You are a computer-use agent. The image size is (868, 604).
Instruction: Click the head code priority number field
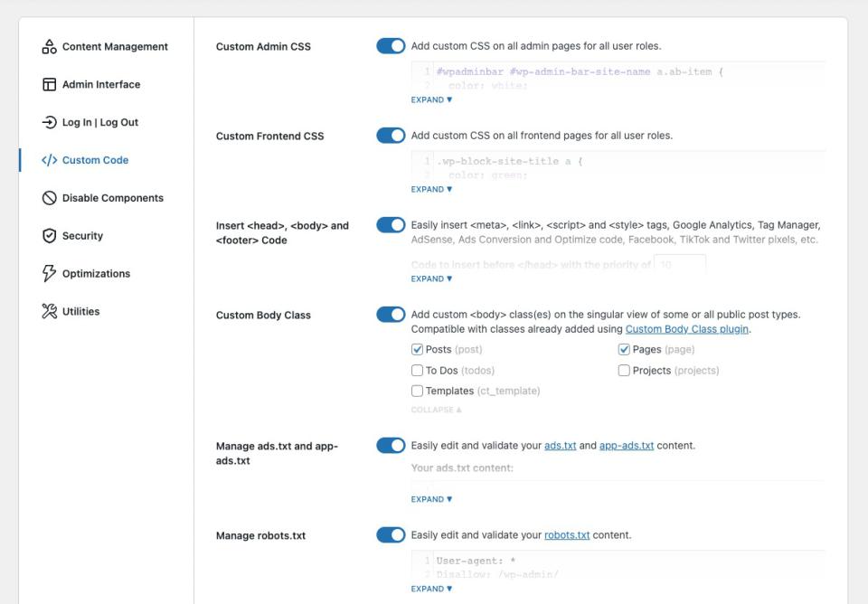coord(680,265)
